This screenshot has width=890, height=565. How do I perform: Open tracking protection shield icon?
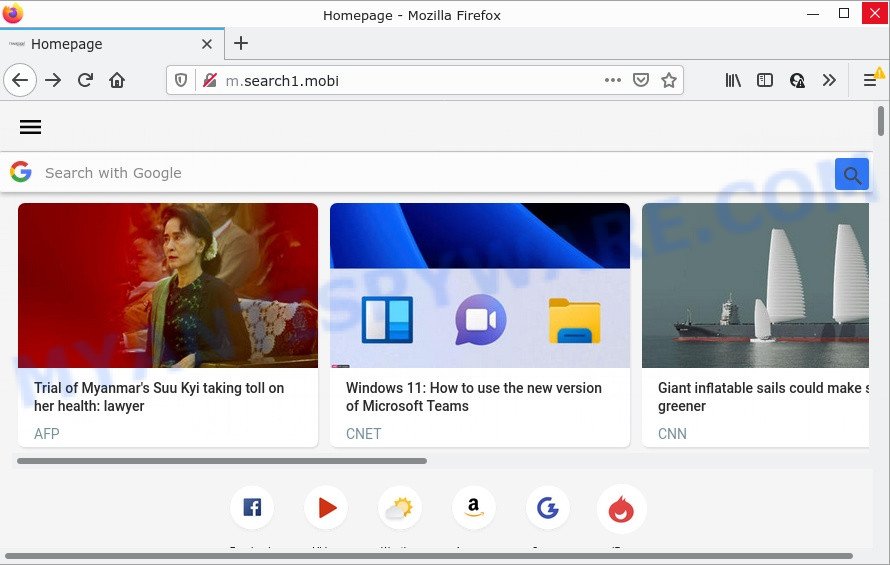[x=180, y=80]
